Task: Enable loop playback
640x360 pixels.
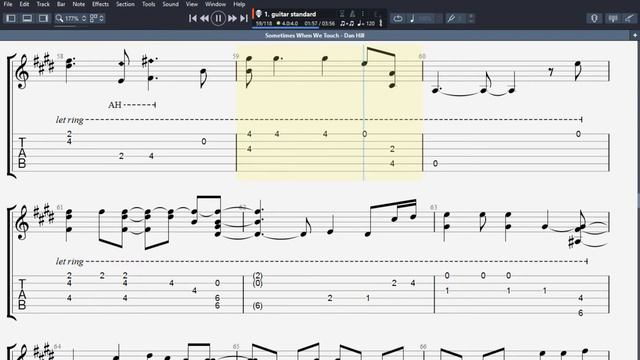Action: tap(398, 18)
